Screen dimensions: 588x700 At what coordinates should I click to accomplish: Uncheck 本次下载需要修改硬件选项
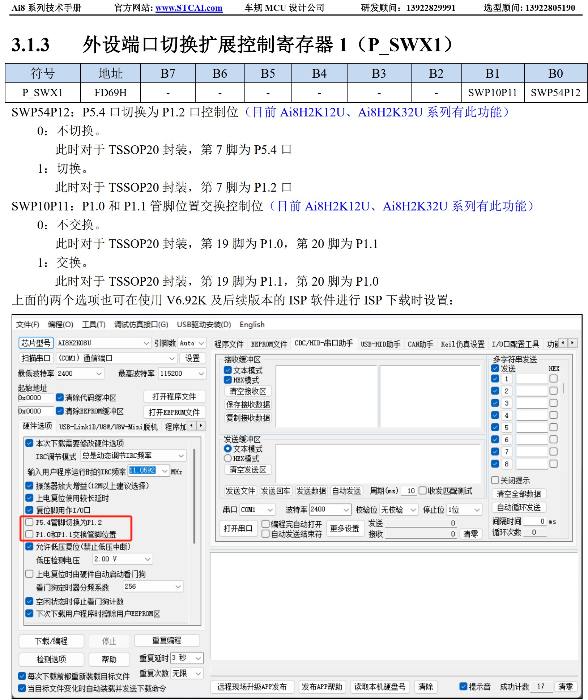coord(29,443)
